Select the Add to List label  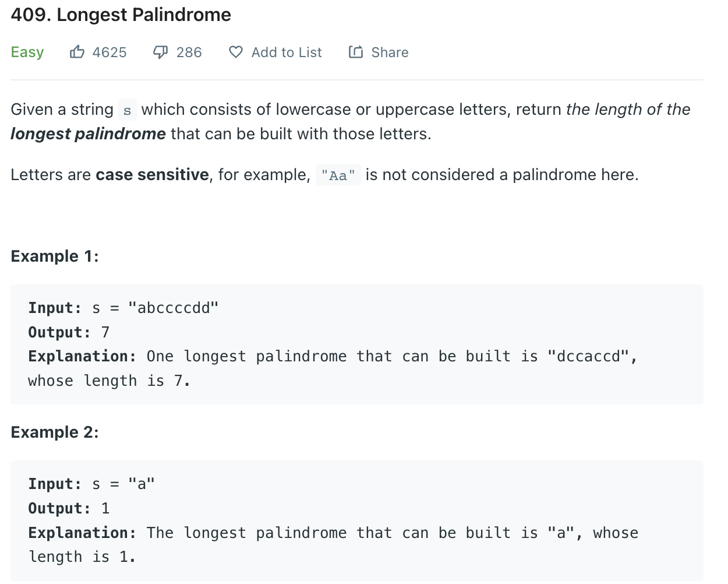pyautogui.click(x=287, y=52)
